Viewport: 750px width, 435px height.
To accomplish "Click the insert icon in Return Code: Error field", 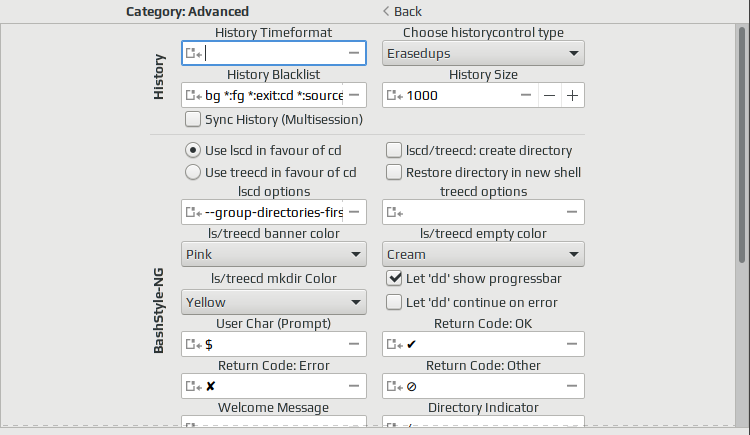I will (x=194, y=386).
